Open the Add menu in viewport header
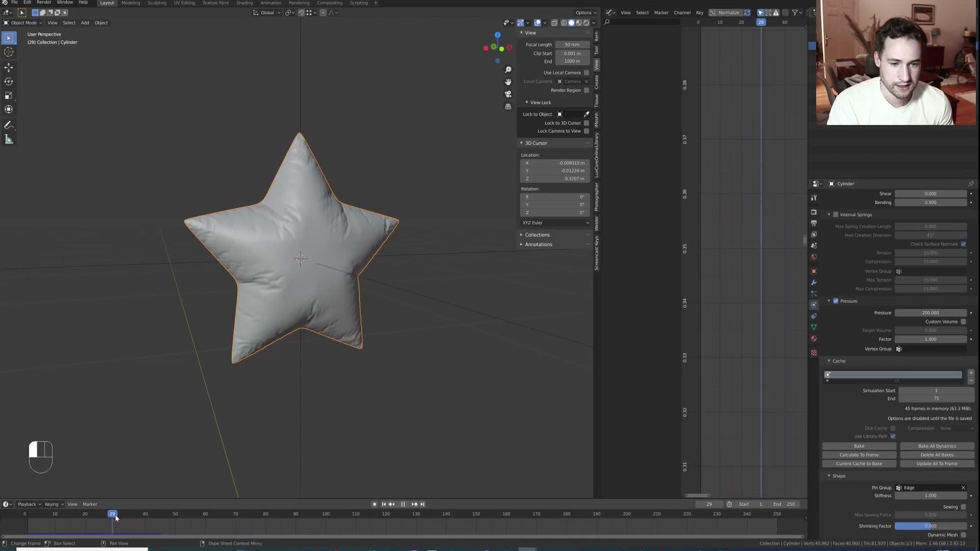The width and height of the screenshot is (980, 551). pyautogui.click(x=85, y=23)
